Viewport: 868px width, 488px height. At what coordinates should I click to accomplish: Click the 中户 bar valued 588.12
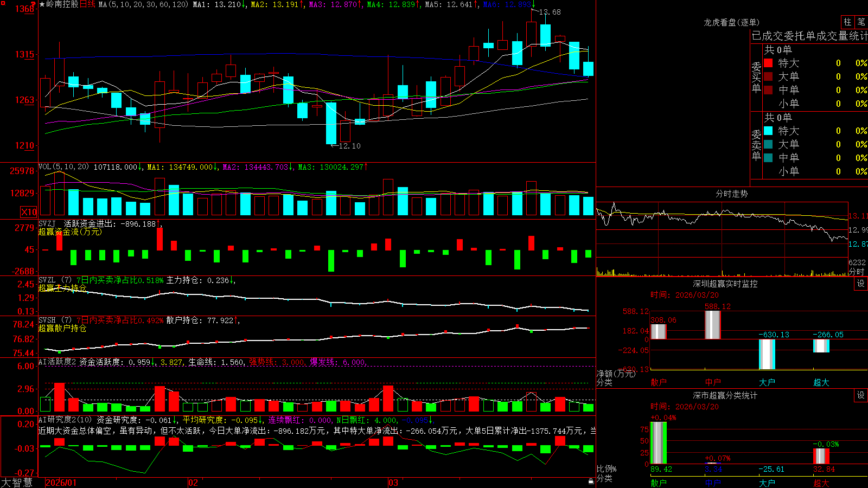pos(712,325)
